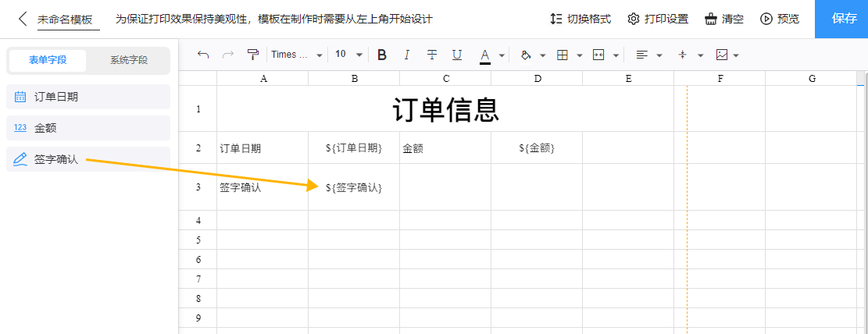
Task: Select row 3 header
Action: 198,187
